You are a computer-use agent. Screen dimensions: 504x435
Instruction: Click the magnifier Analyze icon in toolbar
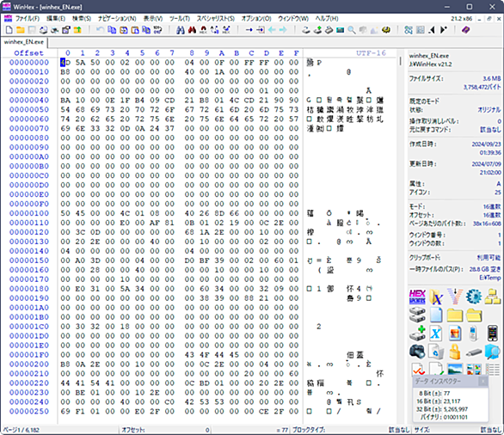[352, 30]
